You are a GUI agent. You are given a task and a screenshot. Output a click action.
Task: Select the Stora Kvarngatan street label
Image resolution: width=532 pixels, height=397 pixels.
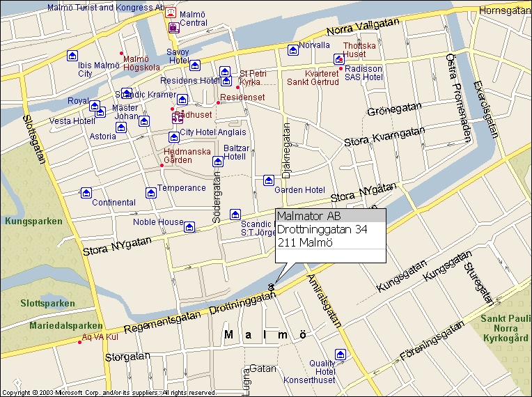(384, 137)
